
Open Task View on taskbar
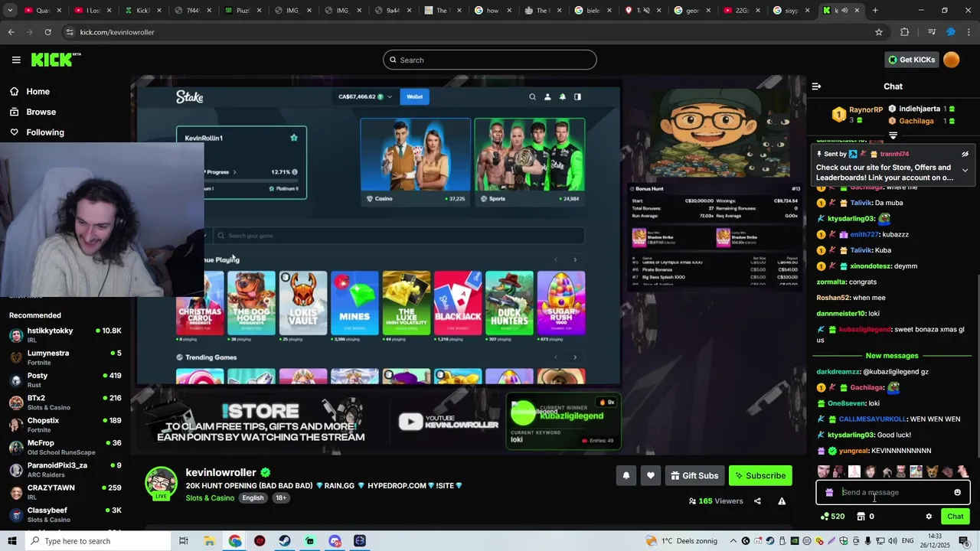tap(184, 541)
